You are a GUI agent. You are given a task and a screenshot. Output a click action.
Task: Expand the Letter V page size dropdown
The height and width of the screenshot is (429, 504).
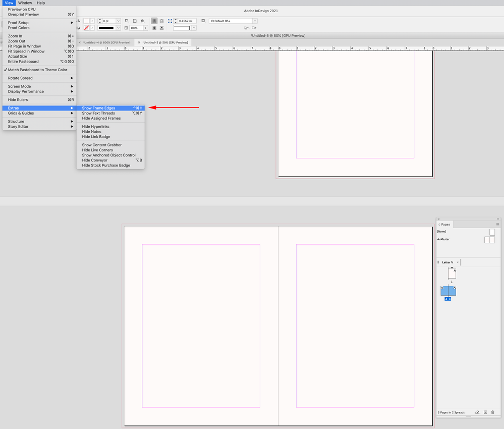(458, 262)
